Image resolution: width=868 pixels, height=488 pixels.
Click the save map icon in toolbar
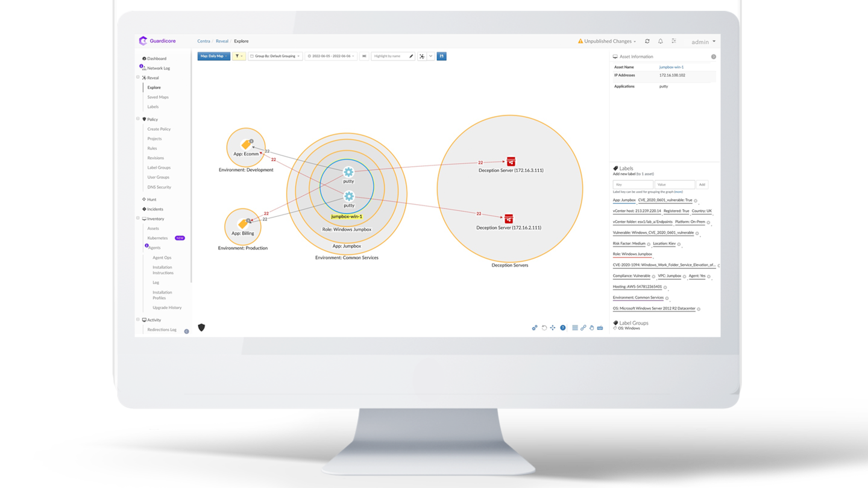point(442,56)
